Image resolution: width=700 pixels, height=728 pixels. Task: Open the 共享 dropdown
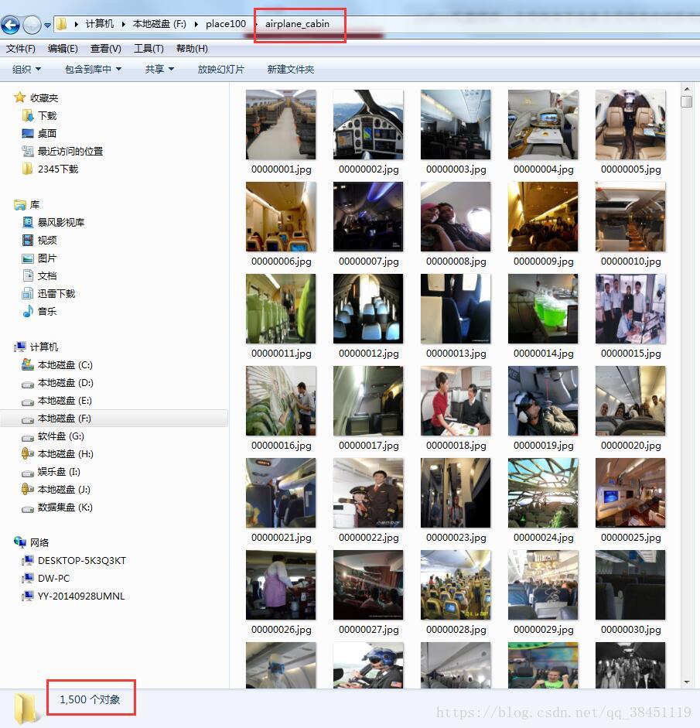point(159,69)
